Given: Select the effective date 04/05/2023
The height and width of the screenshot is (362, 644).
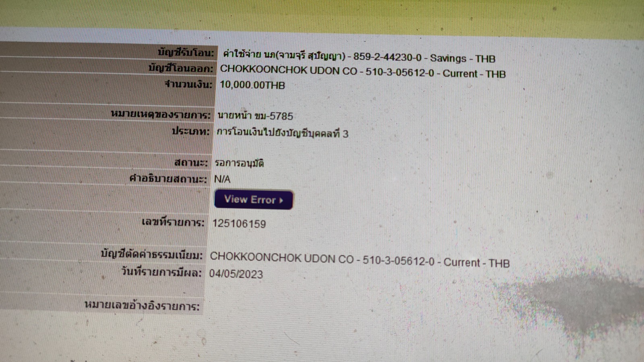Looking at the screenshot, I should [x=236, y=274].
